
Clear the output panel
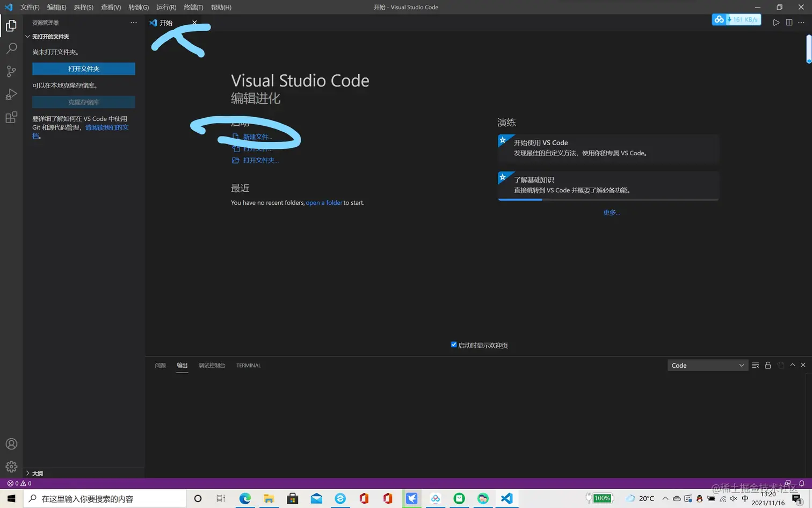(x=756, y=366)
